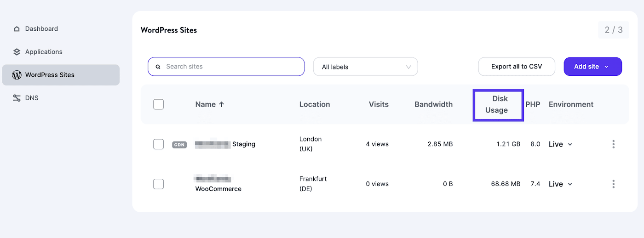Screen dimensions: 644x238
Task: Click the WordPress Sites page heading
Action: (x=169, y=30)
